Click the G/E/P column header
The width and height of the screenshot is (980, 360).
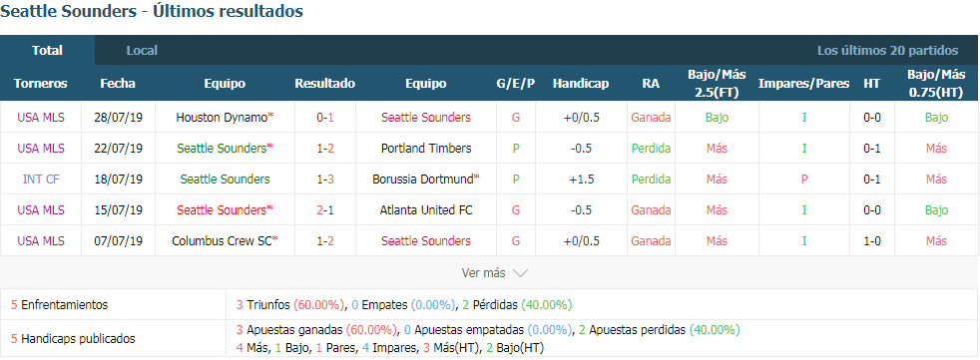tap(516, 83)
